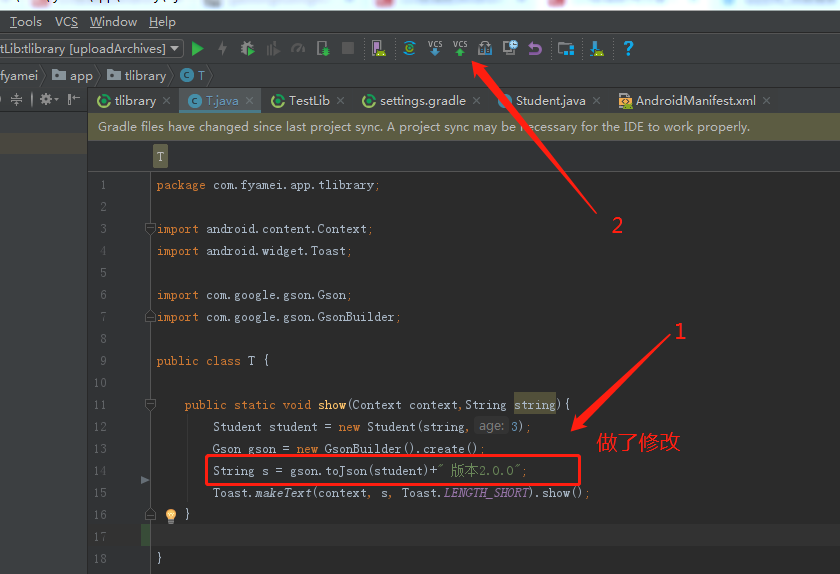Screen dimensions: 840x574
Task: Click the Apply Changes lightning bolt icon
Action: [222, 49]
